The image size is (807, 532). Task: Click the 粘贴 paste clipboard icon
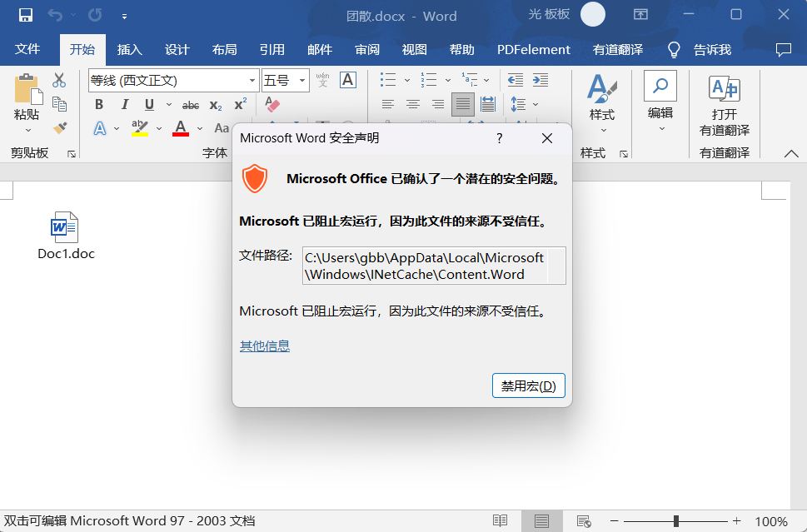(27, 89)
